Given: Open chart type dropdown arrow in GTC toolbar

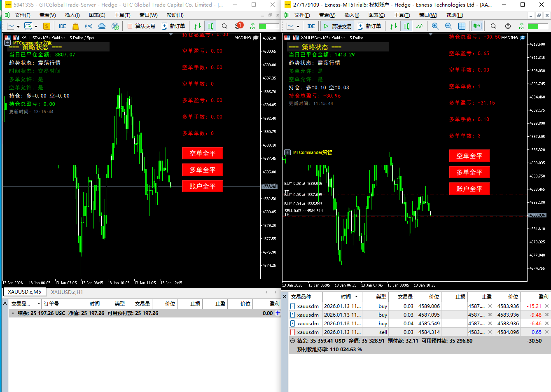Looking at the screenshot, I should (18, 26).
